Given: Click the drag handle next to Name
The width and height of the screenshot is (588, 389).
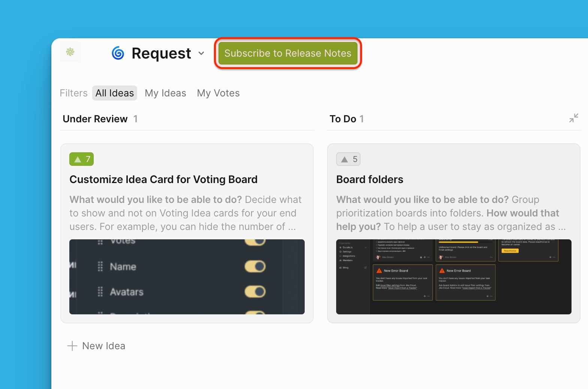Looking at the screenshot, I should (x=100, y=267).
